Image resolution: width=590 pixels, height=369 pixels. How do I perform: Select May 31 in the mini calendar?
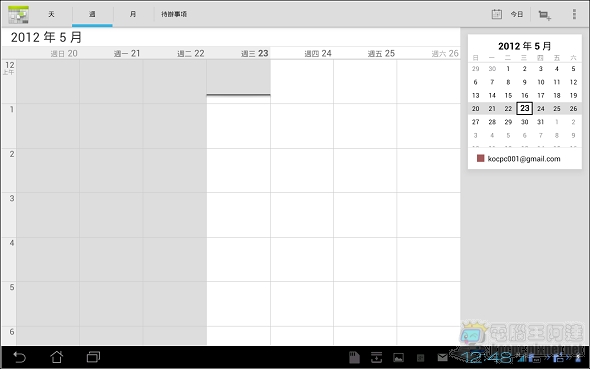coord(540,122)
